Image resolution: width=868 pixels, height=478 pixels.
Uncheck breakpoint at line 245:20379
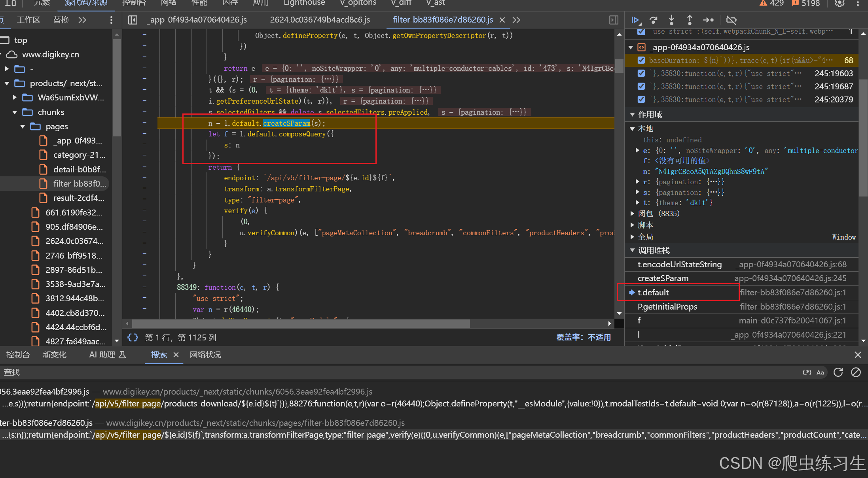(641, 99)
